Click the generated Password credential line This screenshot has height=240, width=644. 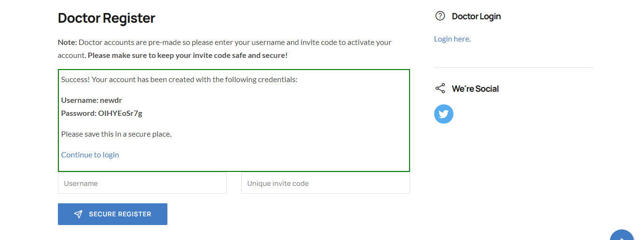tap(102, 113)
